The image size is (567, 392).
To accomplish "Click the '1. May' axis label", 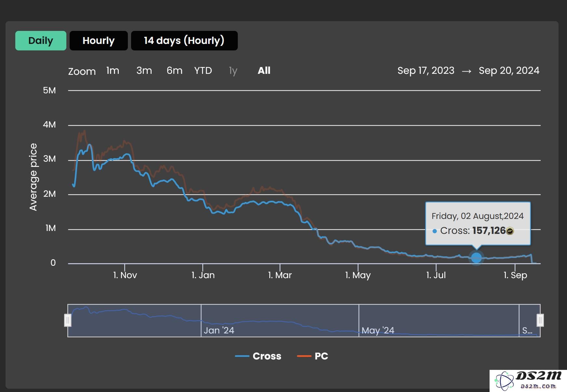I will click(x=358, y=275).
